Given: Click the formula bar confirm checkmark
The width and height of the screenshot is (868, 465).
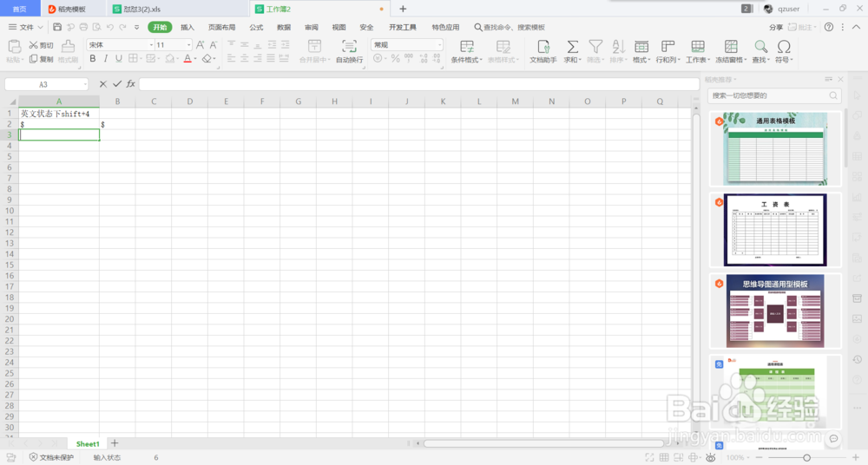Looking at the screenshot, I should (117, 84).
